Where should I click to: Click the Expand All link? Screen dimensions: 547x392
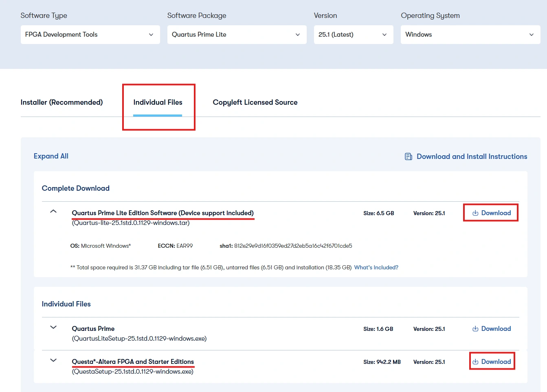pyautogui.click(x=51, y=156)
